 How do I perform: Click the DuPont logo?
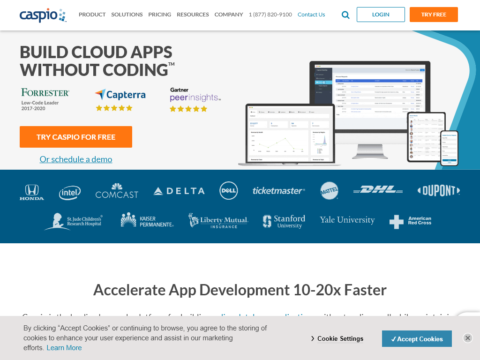tap(439, 191)
